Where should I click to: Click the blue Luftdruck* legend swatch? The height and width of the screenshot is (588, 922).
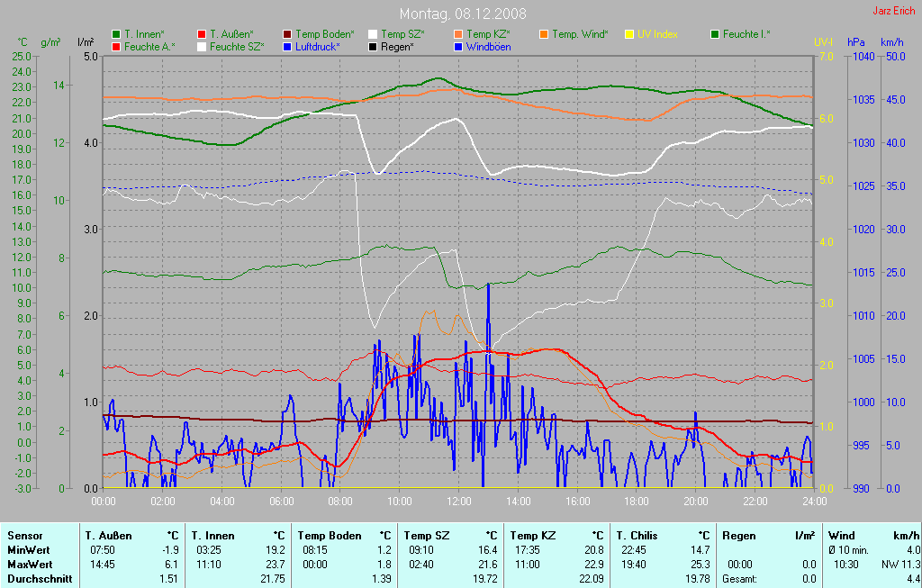click(x=287, y=47)
